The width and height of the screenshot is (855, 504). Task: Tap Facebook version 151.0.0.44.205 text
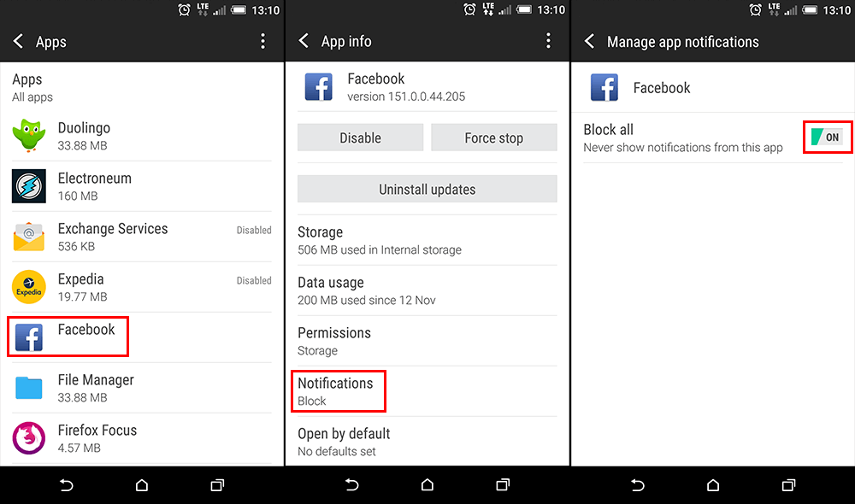406,97
